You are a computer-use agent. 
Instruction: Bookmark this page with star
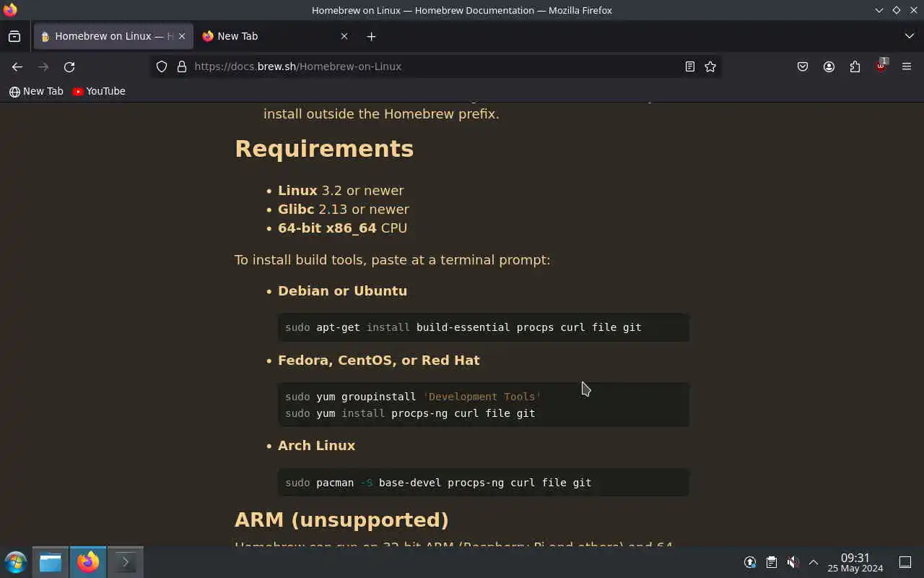pos(710,66)
